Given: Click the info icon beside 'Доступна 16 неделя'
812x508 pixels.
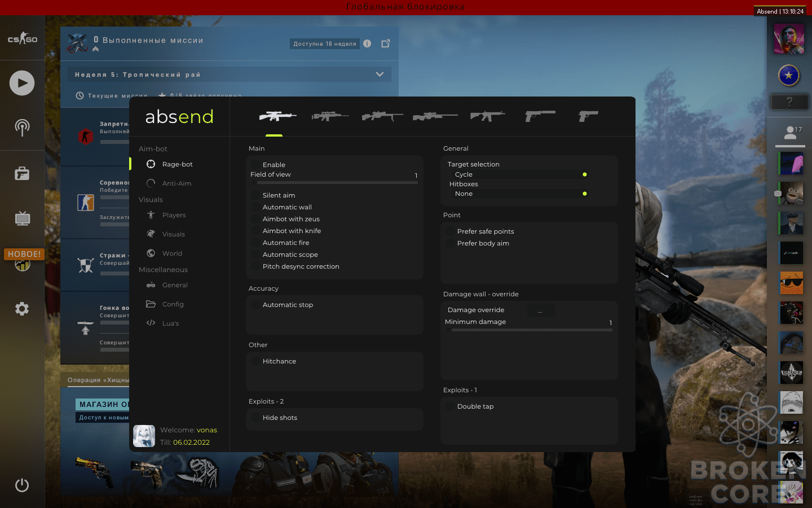Looking at the screenshot, I should click(x=367, y=43).
